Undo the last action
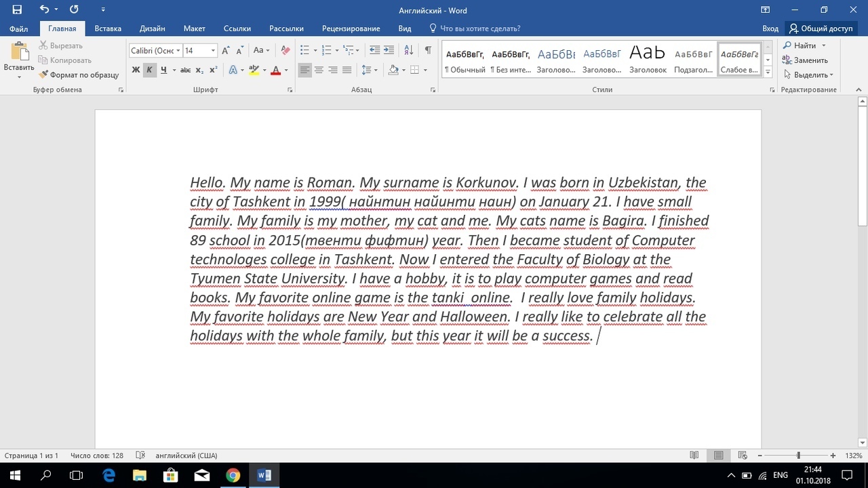This screenshot has width=868, height=488. point(45,9)
